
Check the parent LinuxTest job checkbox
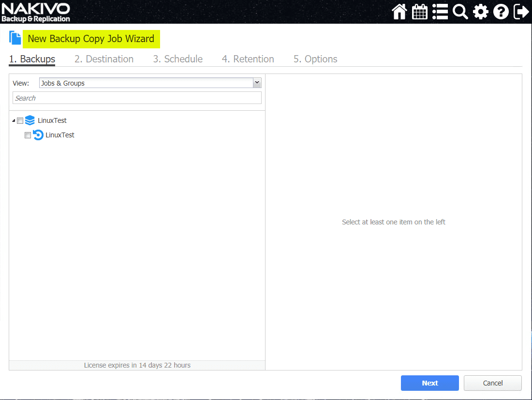pos(20,120)
